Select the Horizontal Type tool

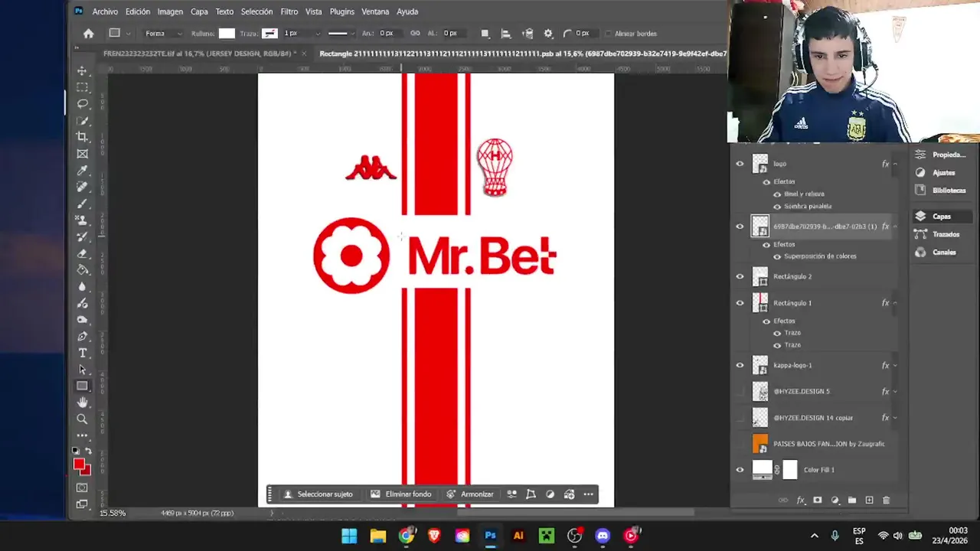tap(82, 353)
